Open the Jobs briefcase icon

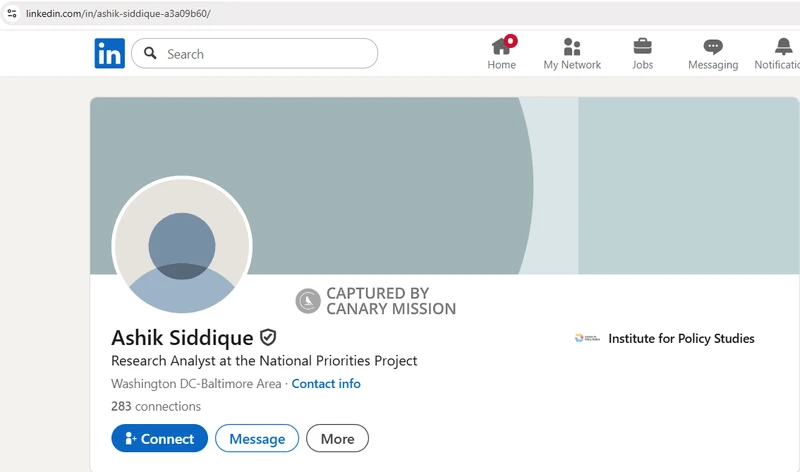(643, 46)
